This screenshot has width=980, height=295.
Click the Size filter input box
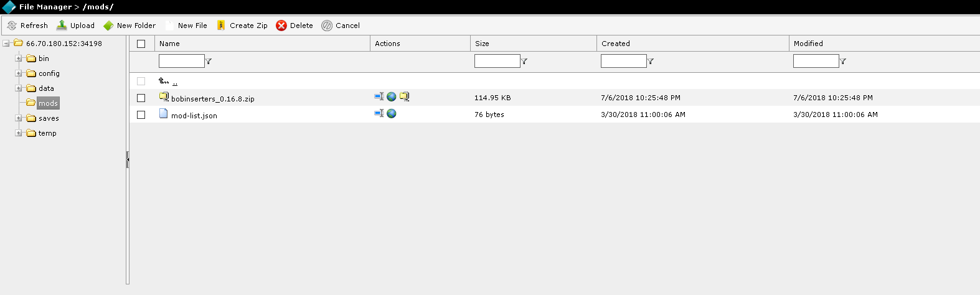497,61
